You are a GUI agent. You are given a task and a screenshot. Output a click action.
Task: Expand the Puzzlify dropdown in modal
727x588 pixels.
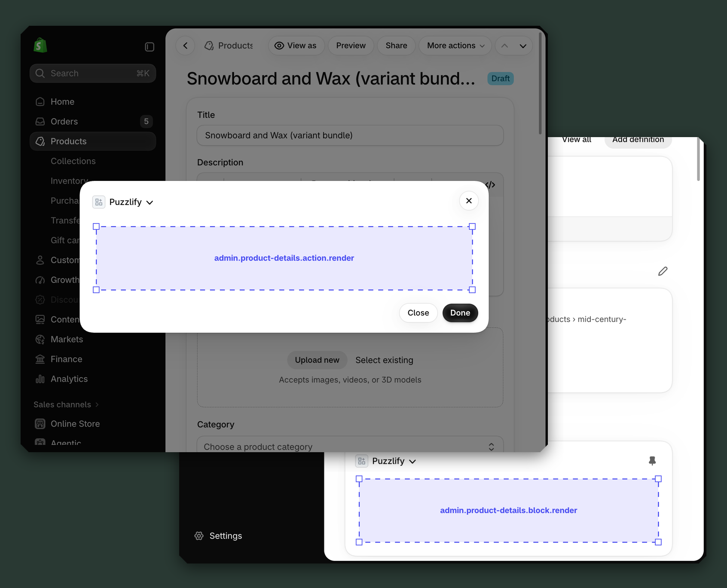coord(150,202)
